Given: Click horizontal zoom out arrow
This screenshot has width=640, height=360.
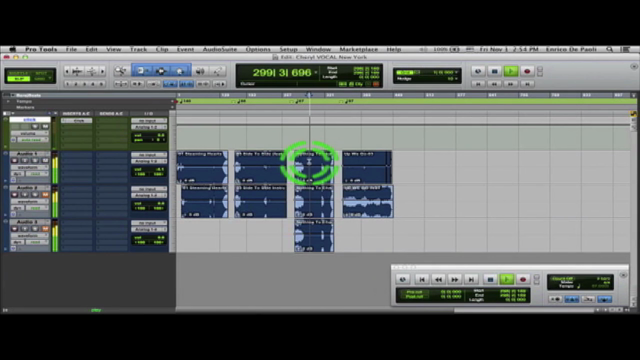Looking at the screenshot, I should tap(67, 71).
